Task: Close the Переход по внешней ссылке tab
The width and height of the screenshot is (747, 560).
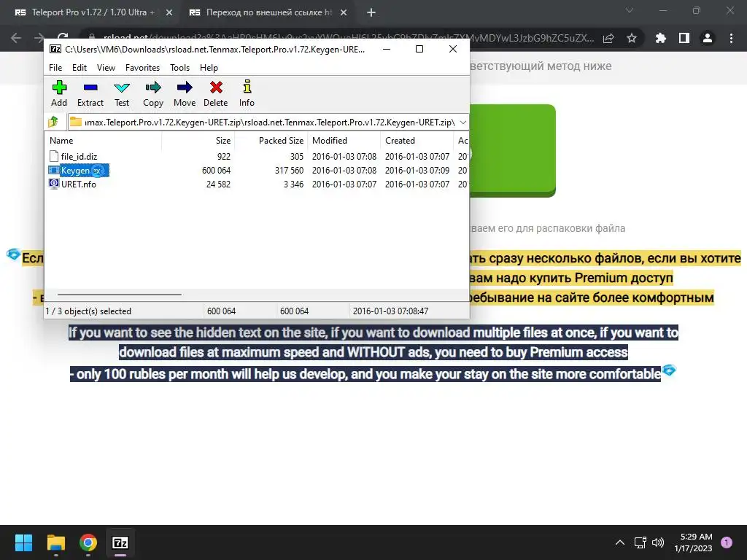Action: coord(344,13)
